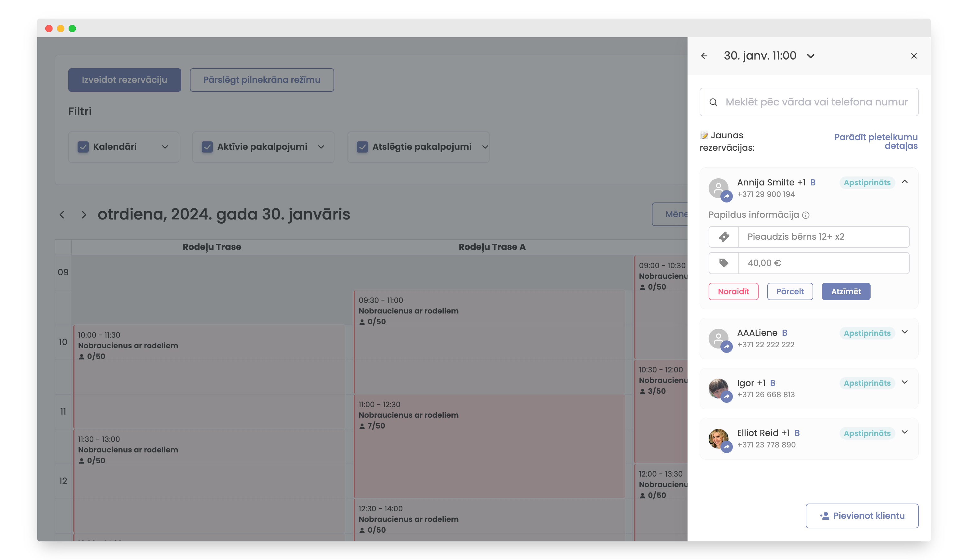Screen dimensions: 968x560
Task: Go to previous day in calendar
Action: coord(62,215)
